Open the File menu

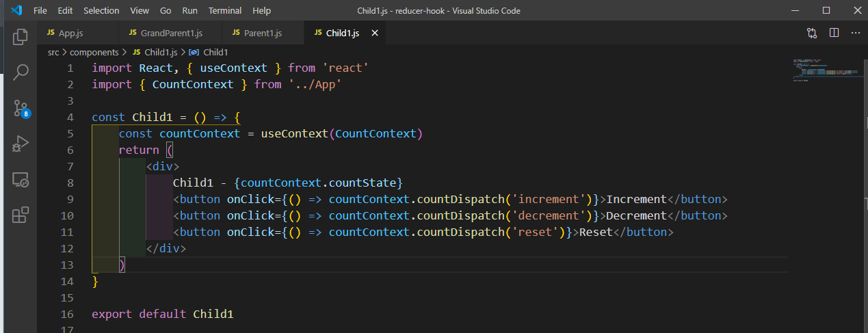(40, 10)
